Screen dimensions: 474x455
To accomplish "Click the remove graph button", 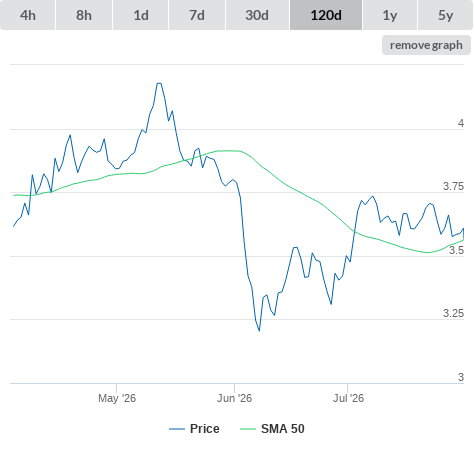I will click(x=426, y=45).
